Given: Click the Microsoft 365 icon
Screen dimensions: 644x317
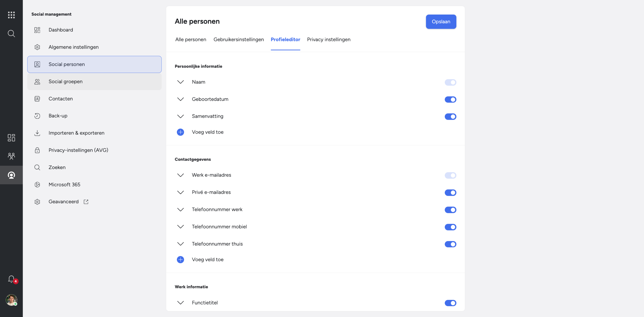Looking at the screenshot, I should [37, 185].
